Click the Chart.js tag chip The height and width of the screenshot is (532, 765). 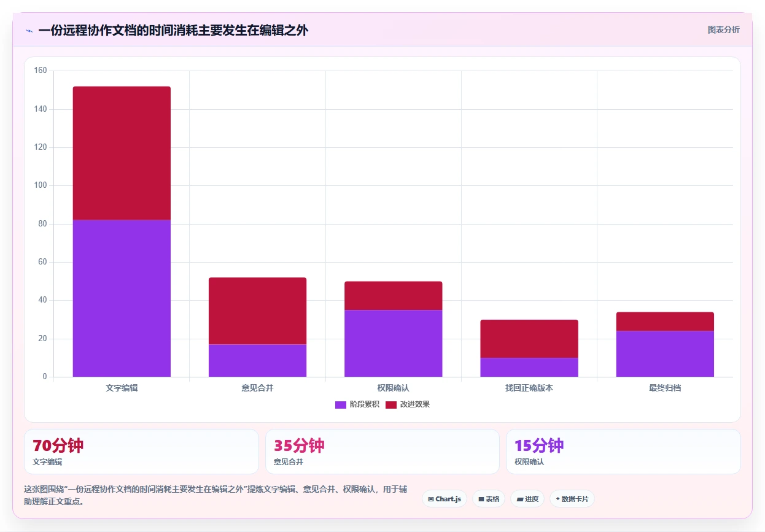click(445, 499)
